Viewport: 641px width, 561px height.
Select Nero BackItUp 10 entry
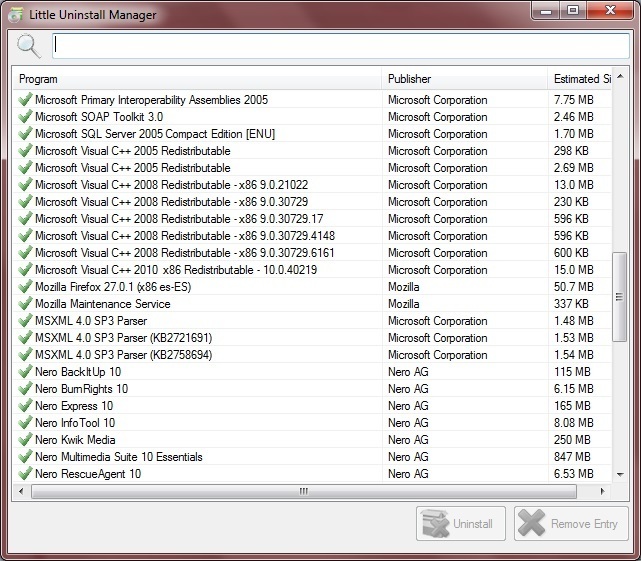click(x=313, y=372)
